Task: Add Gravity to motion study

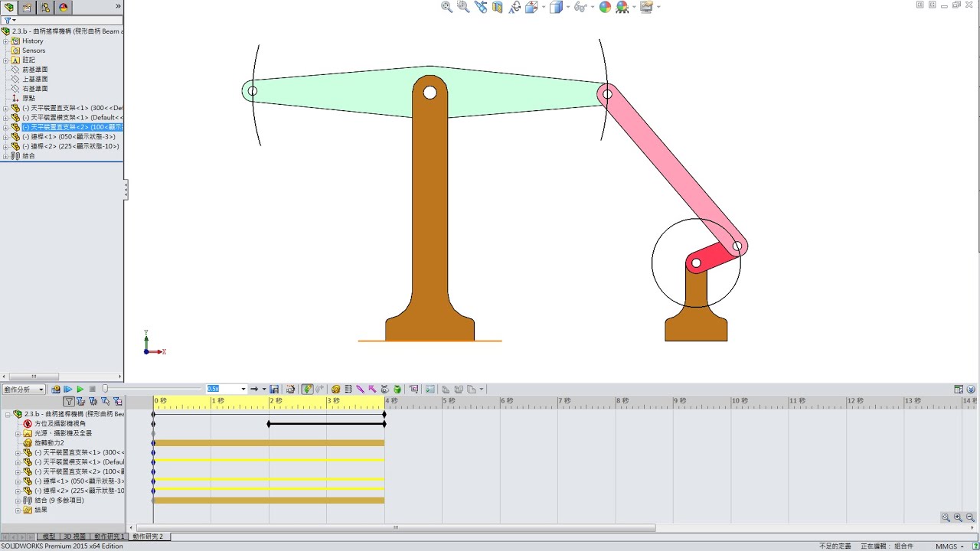Action: tap(397, 390)
